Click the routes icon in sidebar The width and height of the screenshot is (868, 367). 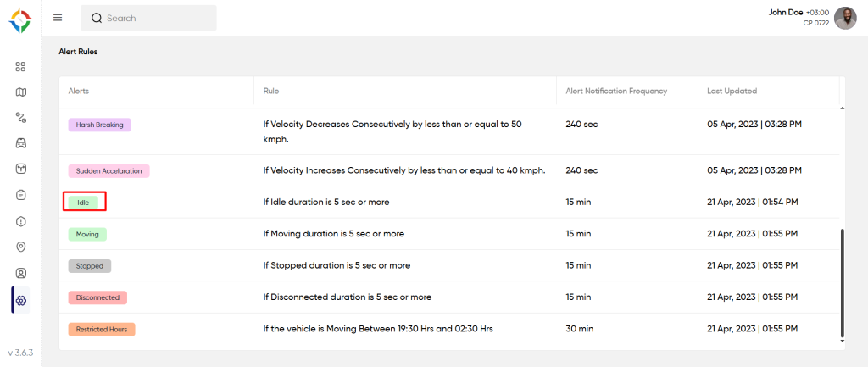(21, 118)
